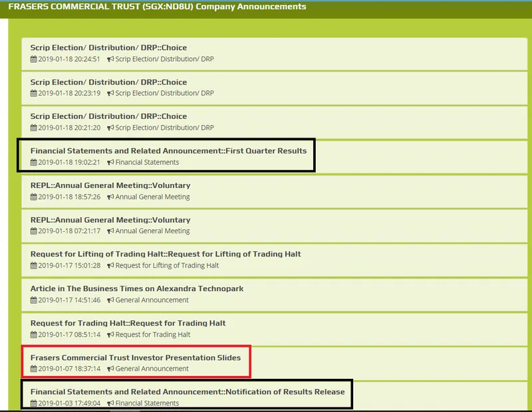Click 'Annual General Meeting' tag dated 07:21:17
This screenshot has height=412, width=532.
coord(153,231)
